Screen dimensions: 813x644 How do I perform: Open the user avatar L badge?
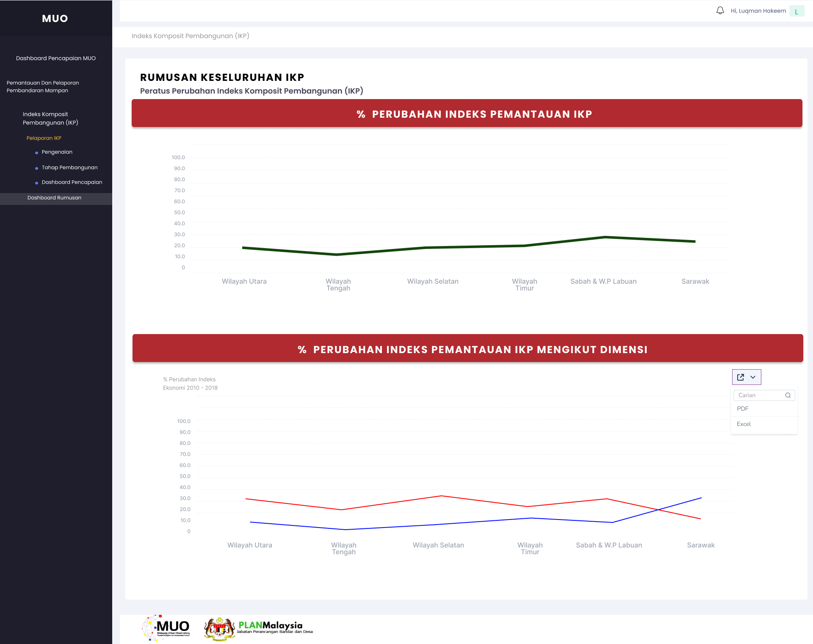click(x=796, y=11)
